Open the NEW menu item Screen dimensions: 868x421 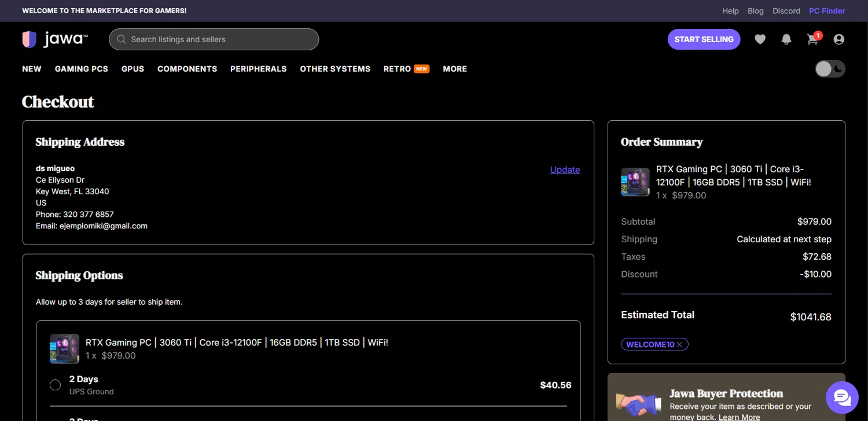[x=32, y=69]
